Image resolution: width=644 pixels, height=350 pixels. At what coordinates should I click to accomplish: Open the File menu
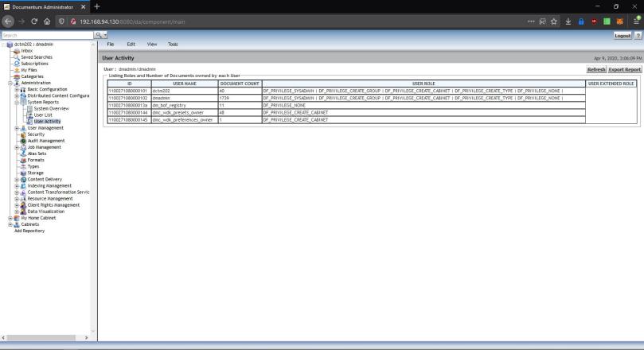point(112,45)
